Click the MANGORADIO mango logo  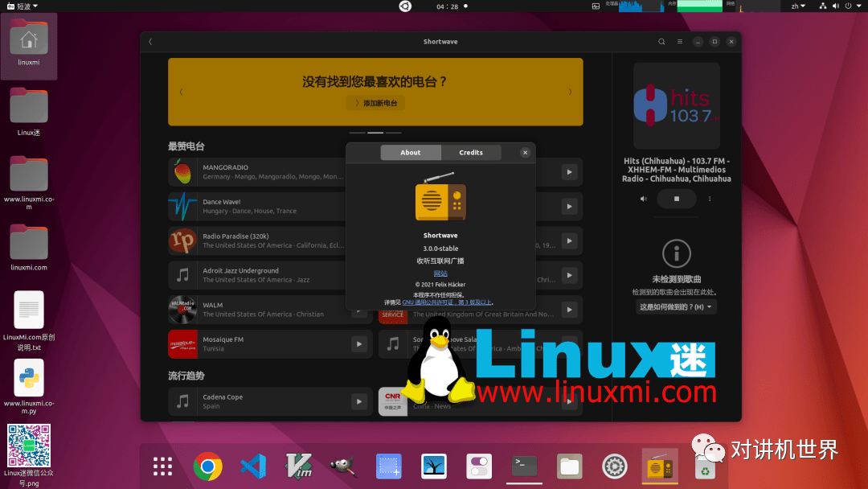[182, 172]
